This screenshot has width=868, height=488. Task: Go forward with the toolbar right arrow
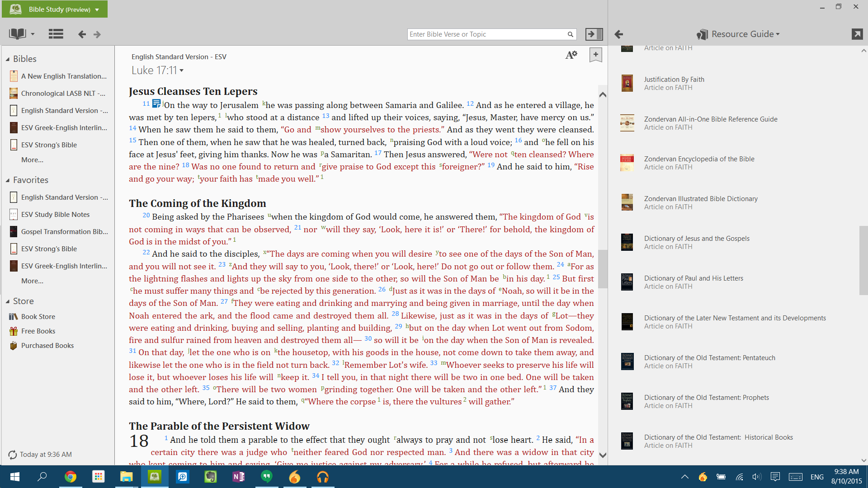(97, 34)
